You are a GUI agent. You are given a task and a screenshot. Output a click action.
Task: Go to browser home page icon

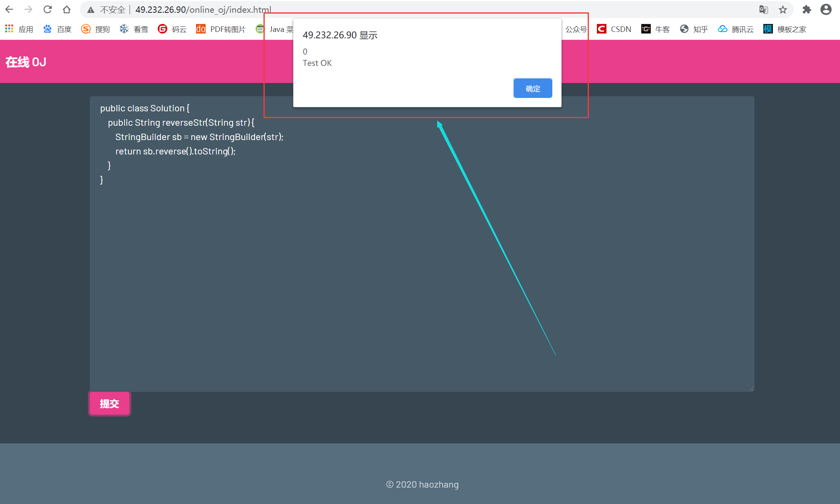coord(67,9)
